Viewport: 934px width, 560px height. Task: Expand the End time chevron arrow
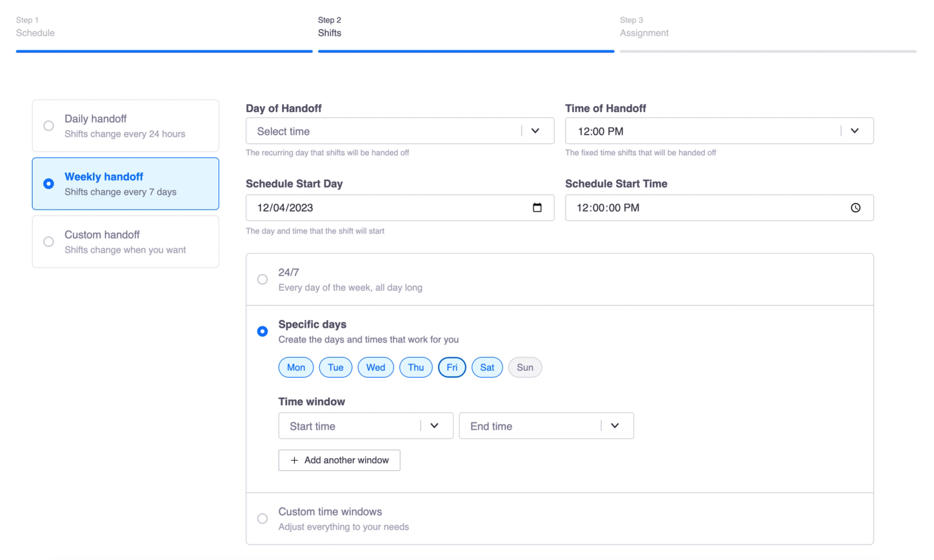click(615, 426)
